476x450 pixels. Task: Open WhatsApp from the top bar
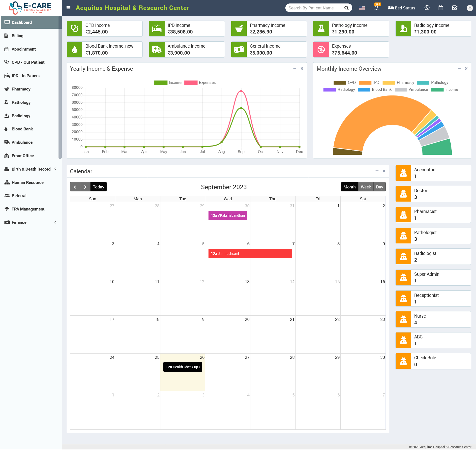427,8
